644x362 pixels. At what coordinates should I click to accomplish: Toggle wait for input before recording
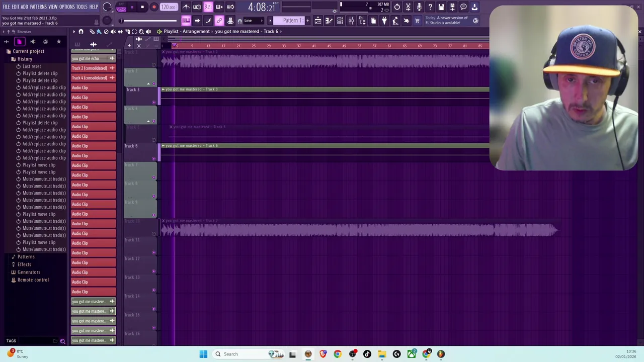click(197, 7)
